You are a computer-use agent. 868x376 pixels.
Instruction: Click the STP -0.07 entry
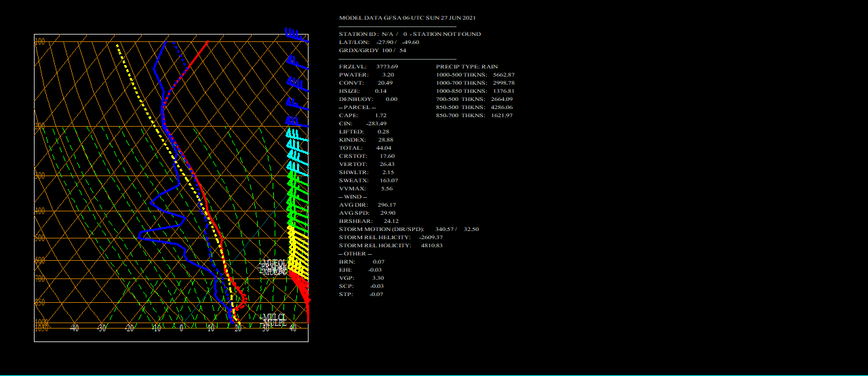361,294
